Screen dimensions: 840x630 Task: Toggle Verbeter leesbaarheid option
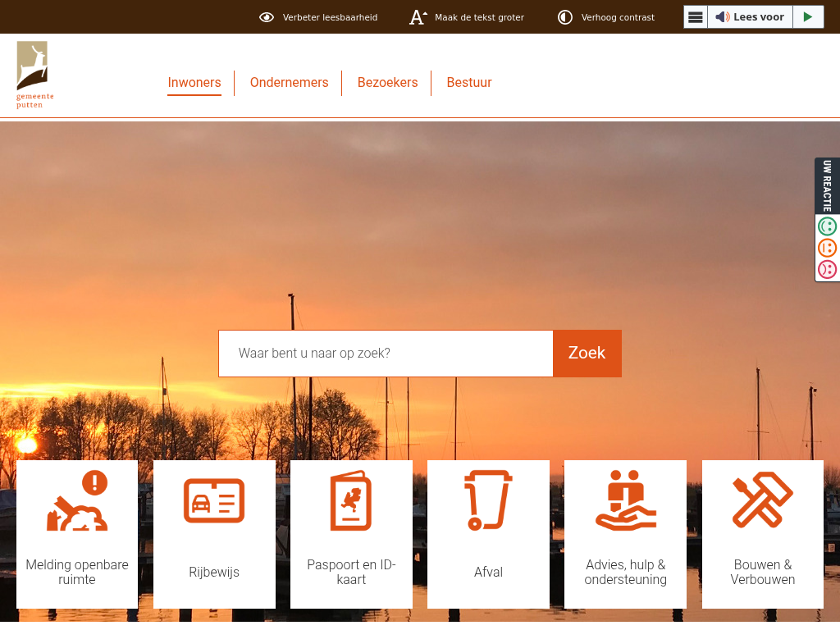coord(318,17)
